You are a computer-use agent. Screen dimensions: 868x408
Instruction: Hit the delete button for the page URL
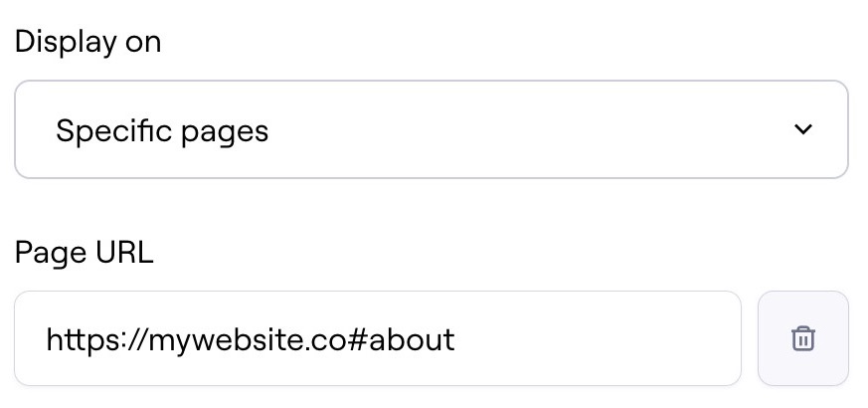802,338
